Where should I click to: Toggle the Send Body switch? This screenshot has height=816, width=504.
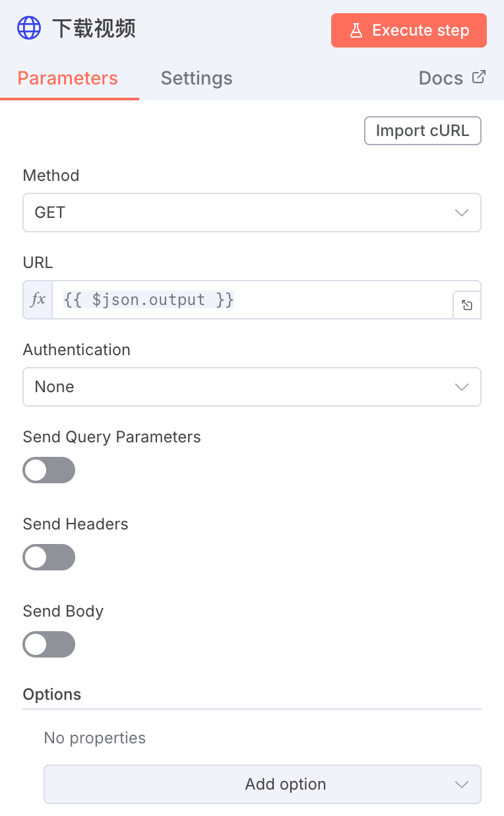pyautogui.click(x=49, y=644)
